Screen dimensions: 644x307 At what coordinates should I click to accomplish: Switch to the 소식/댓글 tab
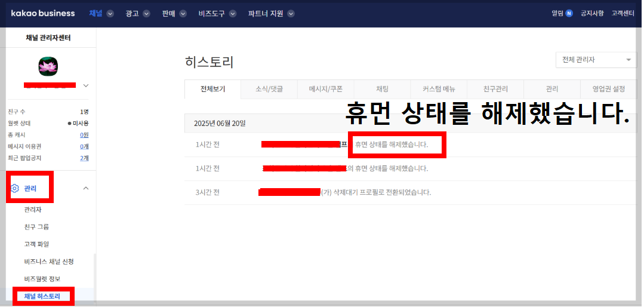269,89
